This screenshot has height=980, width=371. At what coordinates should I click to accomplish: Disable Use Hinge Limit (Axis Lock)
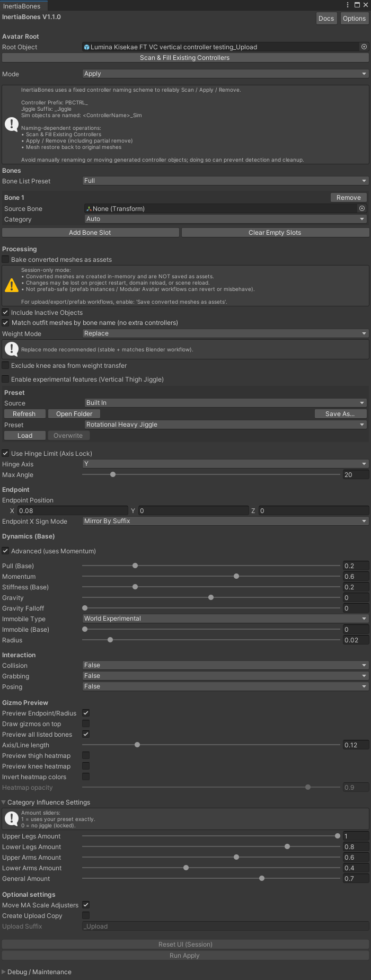tap(5, 453)
